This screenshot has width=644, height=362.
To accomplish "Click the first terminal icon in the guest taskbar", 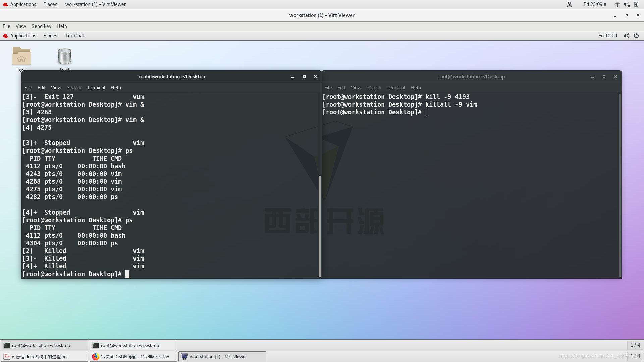I will point(7,345).
